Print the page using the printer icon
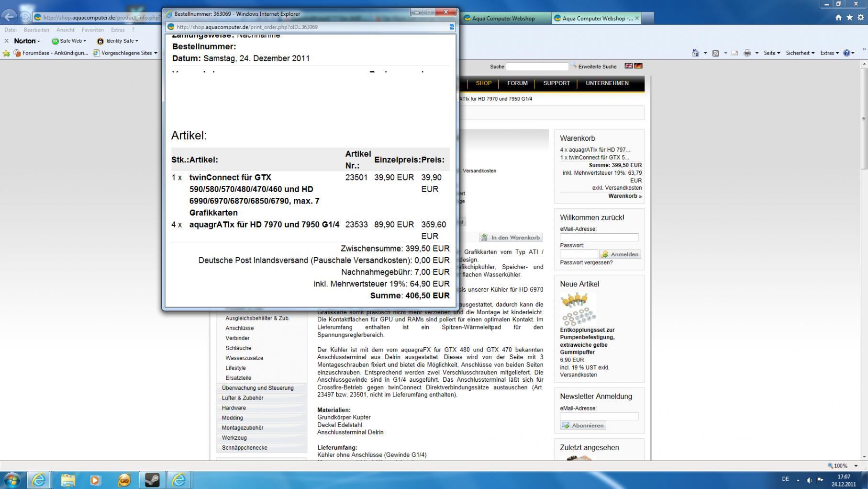Screen dimensions: 868x489 tap(747, 53)
